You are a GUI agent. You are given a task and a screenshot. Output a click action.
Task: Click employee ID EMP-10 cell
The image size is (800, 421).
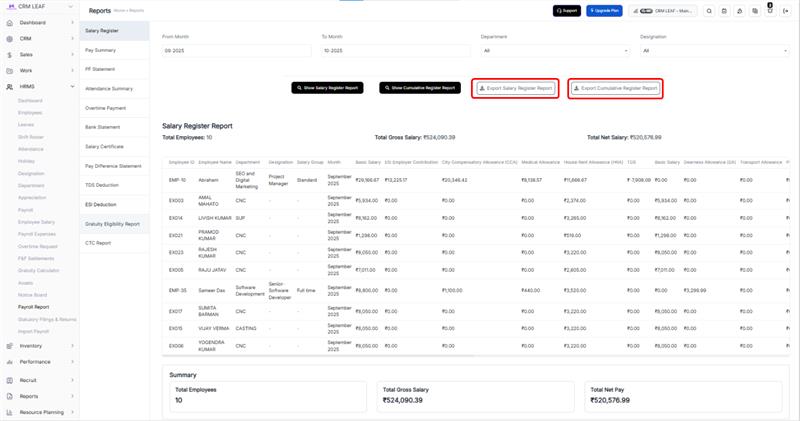(x=178, y=180)
